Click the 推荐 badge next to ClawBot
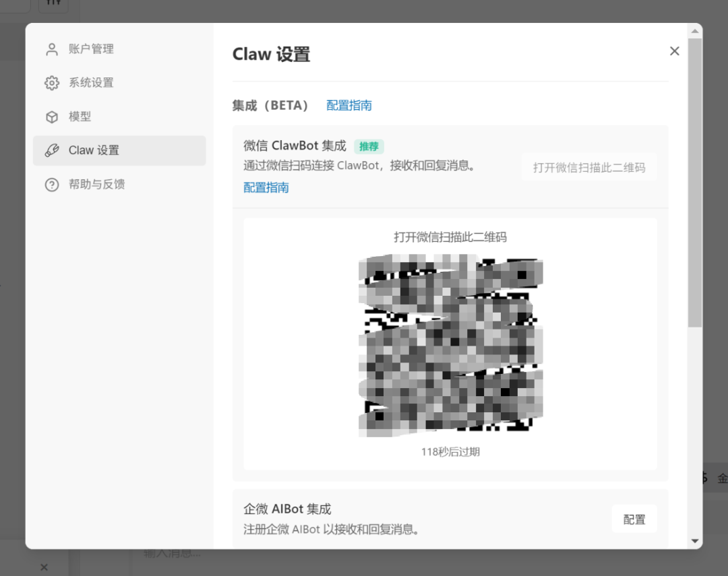 [x=369, y=146]
